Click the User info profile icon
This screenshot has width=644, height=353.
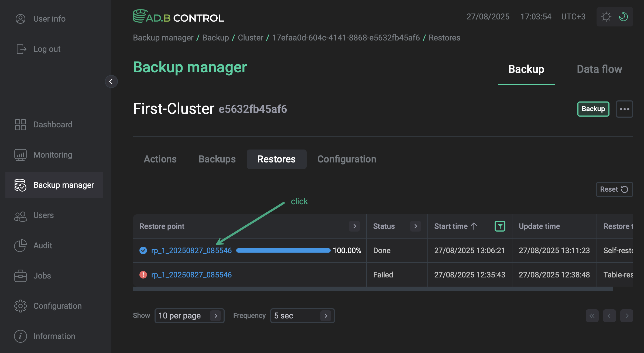[20, 18]
